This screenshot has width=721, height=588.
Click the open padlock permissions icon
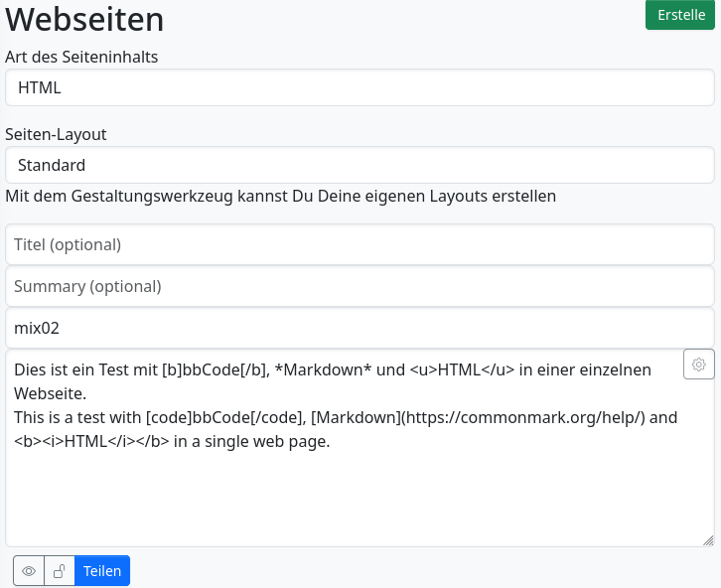[60, 571]
